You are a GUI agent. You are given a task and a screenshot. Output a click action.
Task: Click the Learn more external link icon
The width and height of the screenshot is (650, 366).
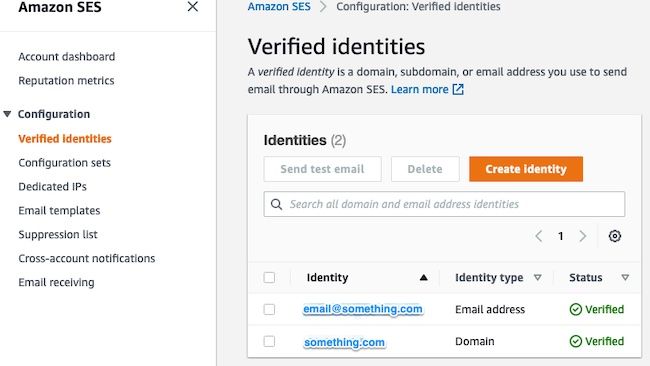click(x=458, y=89)
